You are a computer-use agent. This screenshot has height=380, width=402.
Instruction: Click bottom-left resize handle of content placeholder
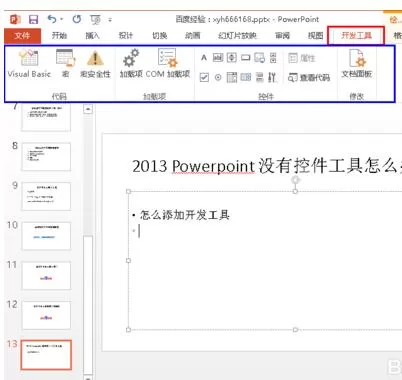coord(128,329)
